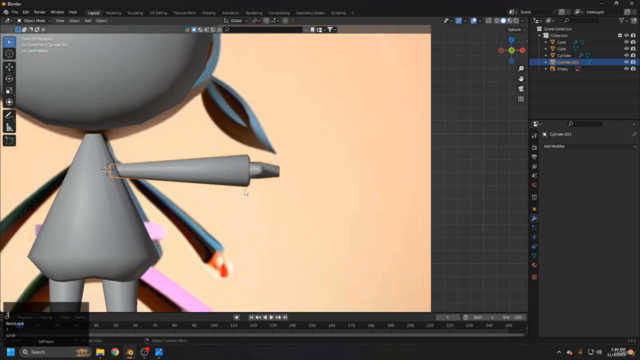Image resolution: width=640 pixels, height=360 pixels.
Task: Toggle X-ray mode in viewport header
Action: 489,21
